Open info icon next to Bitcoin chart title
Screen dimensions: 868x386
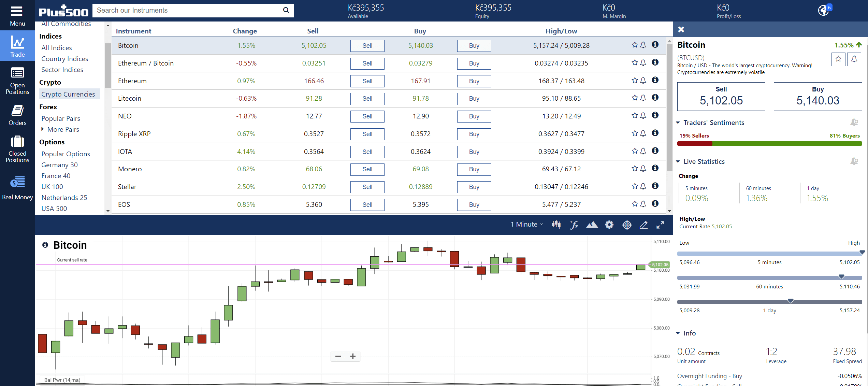pos(45,245)
